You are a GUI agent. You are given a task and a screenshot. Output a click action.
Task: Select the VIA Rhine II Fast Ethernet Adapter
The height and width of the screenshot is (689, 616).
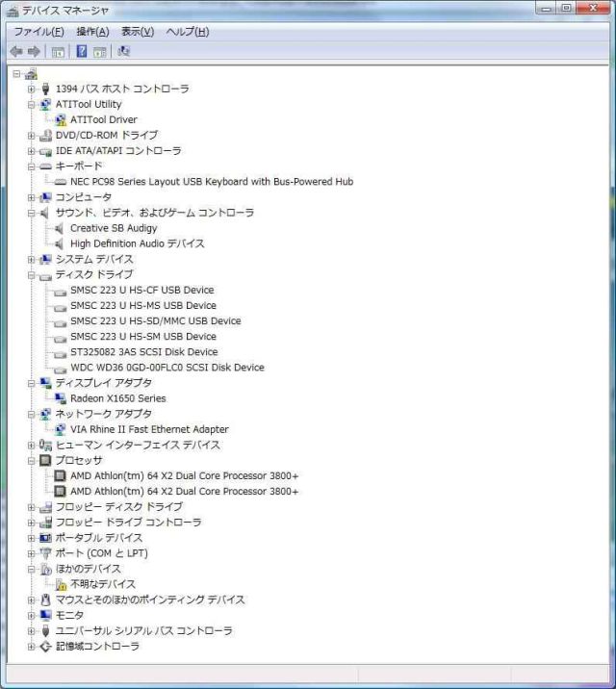[149, 429]
